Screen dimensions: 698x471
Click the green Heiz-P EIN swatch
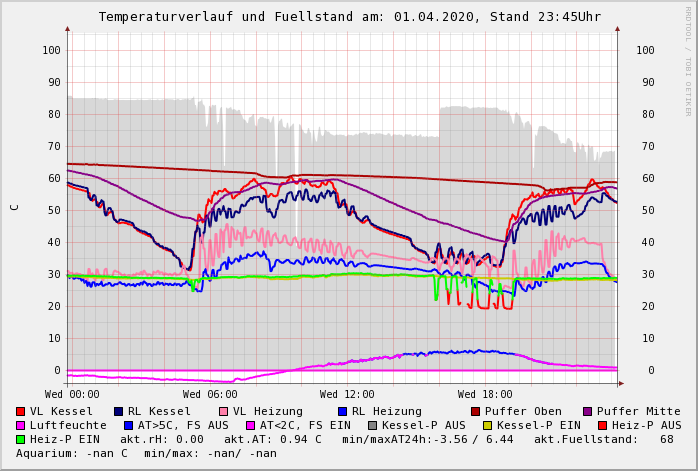[x=21, y=439]
